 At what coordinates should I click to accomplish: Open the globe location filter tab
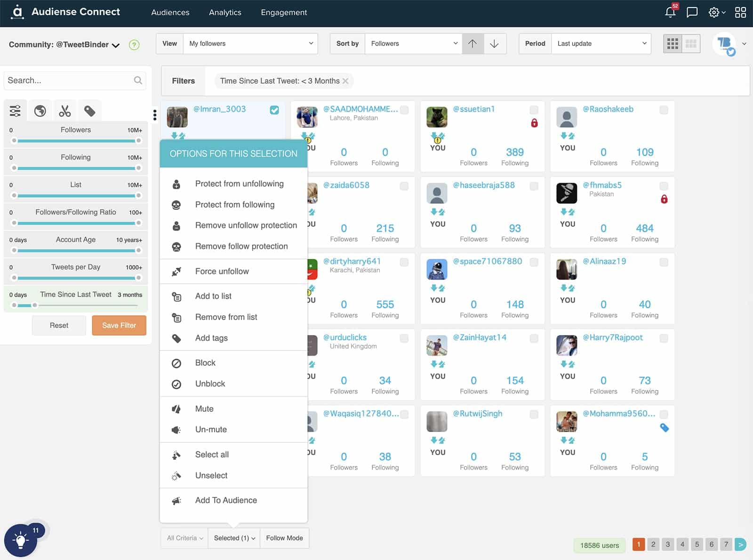[40, 111]
